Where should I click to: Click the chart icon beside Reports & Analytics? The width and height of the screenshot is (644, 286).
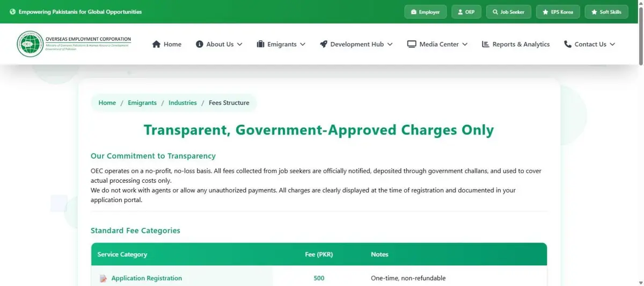pyautogui.click(x=486, y=44)
